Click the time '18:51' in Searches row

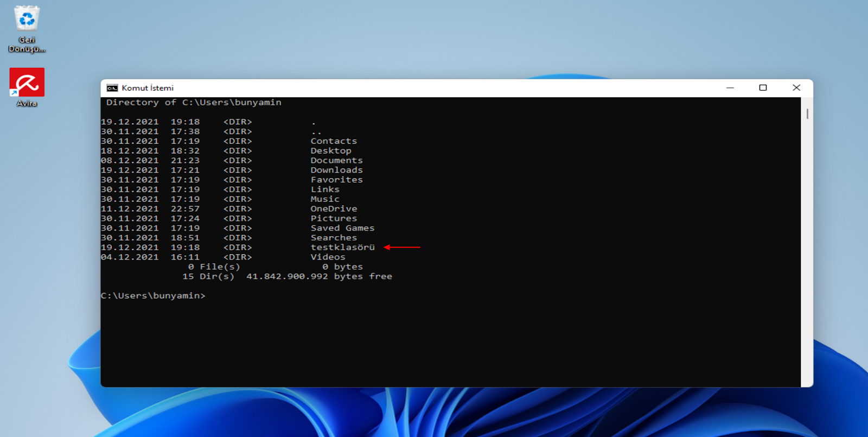coord(185,238)
